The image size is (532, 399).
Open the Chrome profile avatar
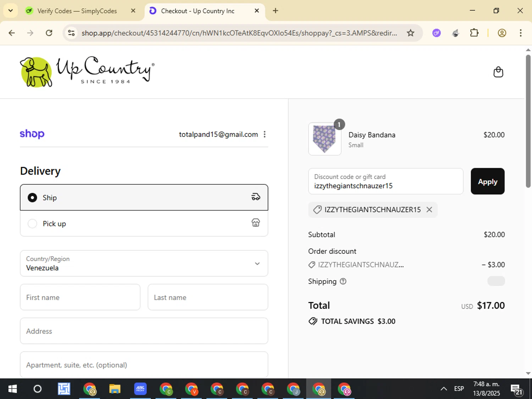502,33
